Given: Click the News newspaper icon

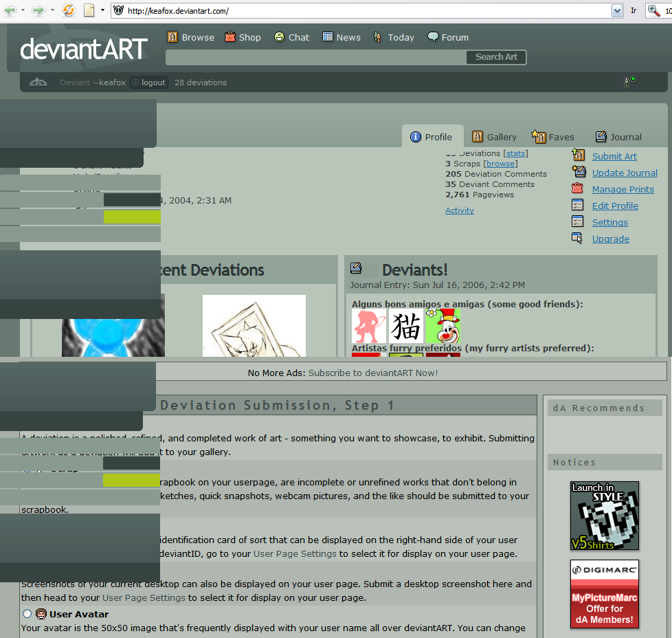Looking at the screenshot, I should (x=328, y=37).
